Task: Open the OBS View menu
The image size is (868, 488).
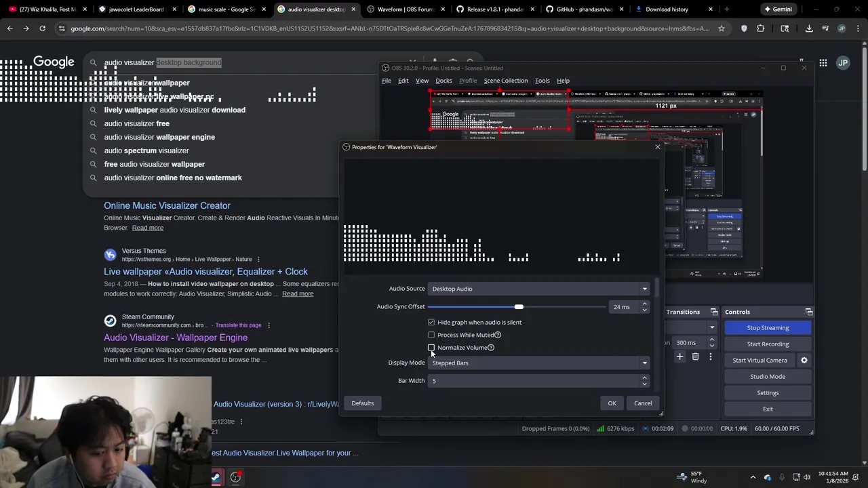Action: 422,81
